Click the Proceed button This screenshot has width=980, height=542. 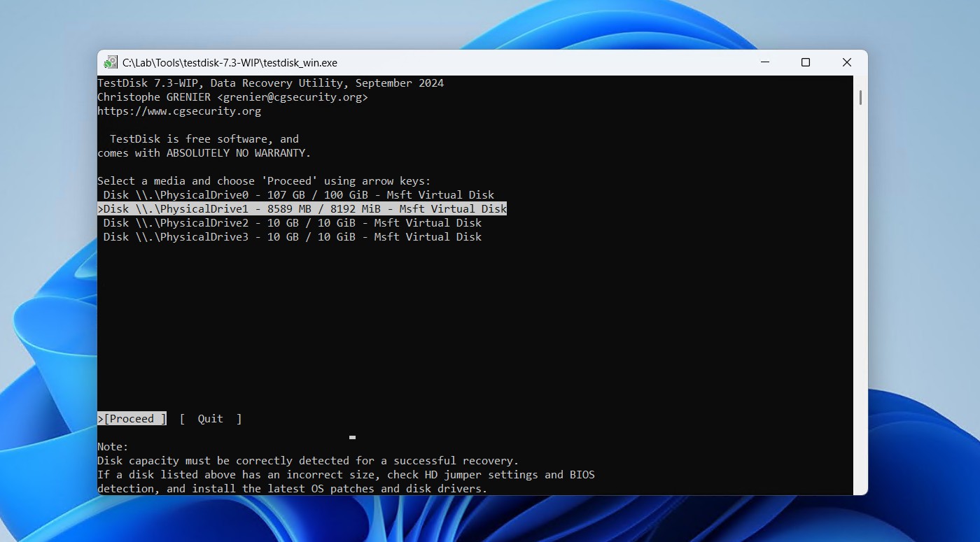coord(132,418)
